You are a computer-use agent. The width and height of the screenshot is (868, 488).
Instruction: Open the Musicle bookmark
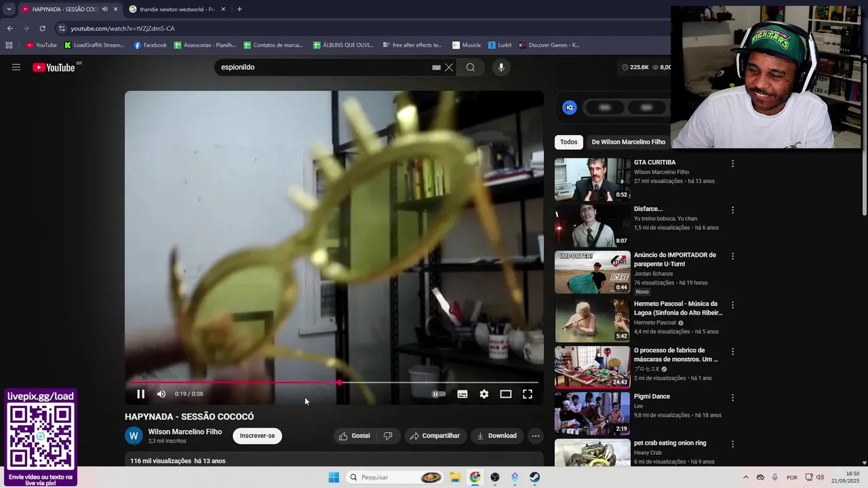[x=467, y=45]
